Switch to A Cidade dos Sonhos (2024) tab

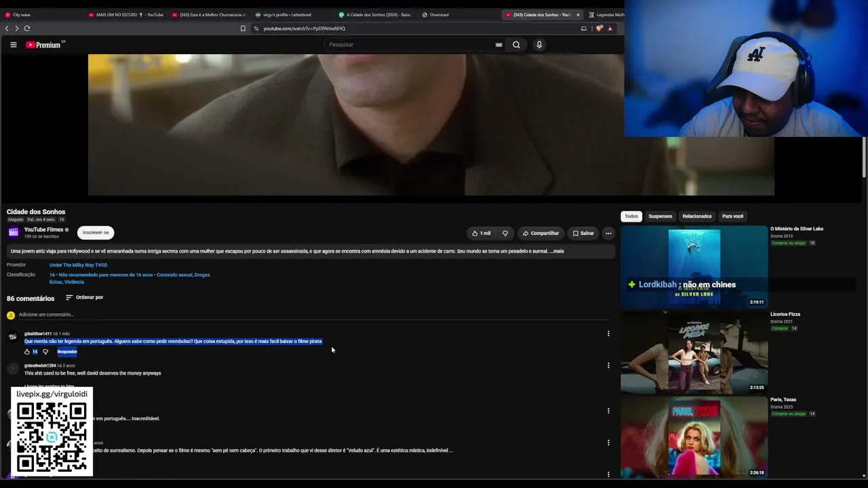click(x=375, y=15)
